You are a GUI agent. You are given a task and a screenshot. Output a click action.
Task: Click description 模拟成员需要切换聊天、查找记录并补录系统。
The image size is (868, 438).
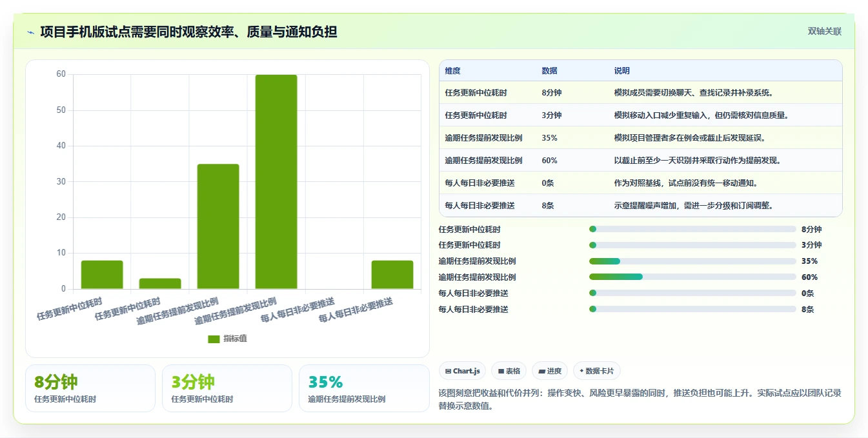pyautogui.click(x=694, y=93)
